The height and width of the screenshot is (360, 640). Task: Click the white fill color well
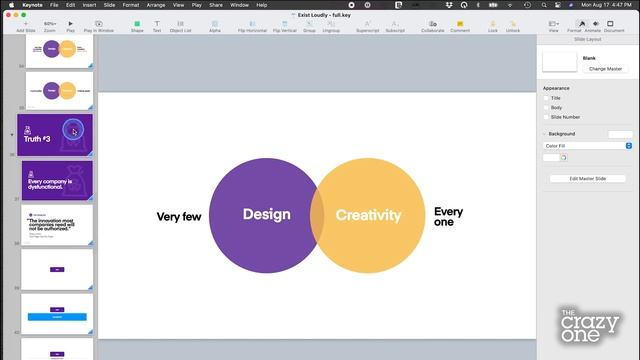click(x=551, y=158)
